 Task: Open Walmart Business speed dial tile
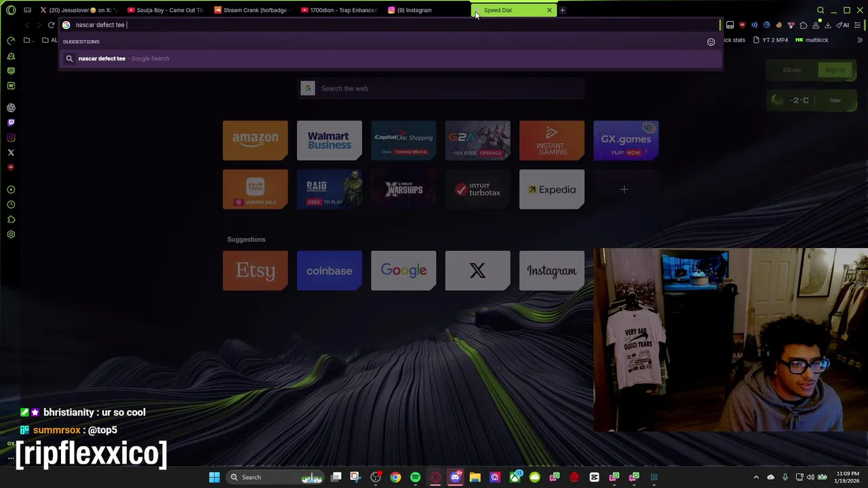tap(329, 140)
